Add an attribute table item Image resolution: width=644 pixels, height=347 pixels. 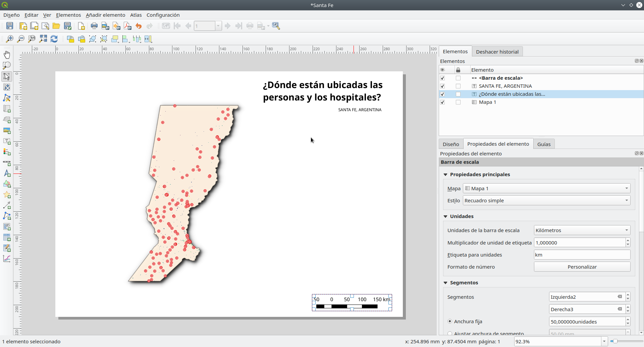(x=7, y=237)
